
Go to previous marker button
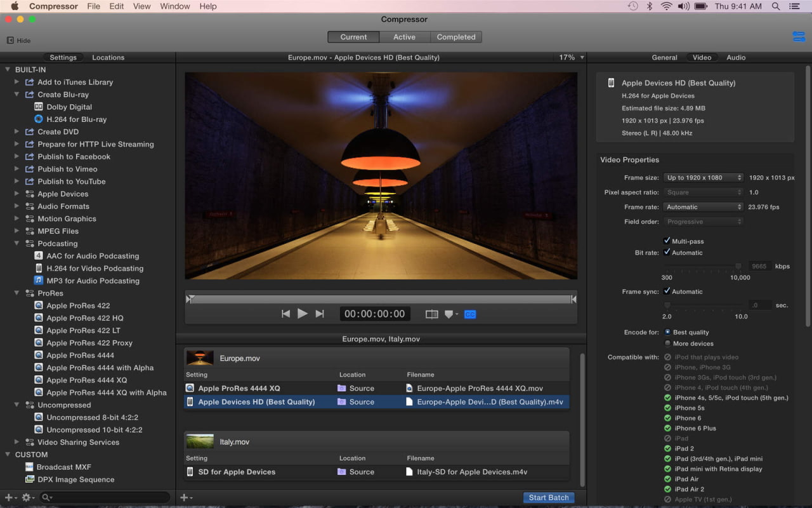285,314
